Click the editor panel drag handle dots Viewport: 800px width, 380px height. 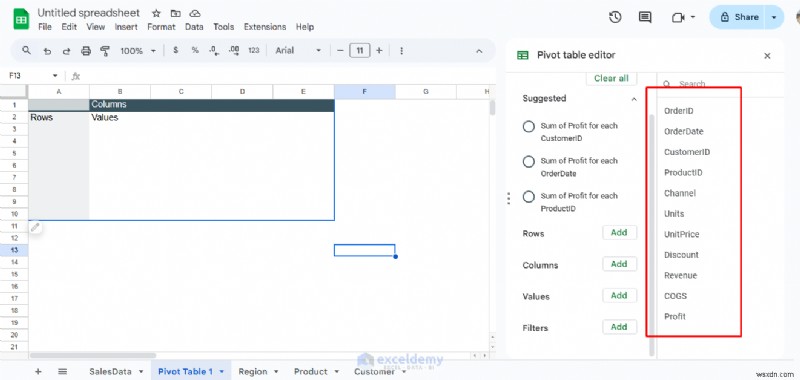[508, 198]
